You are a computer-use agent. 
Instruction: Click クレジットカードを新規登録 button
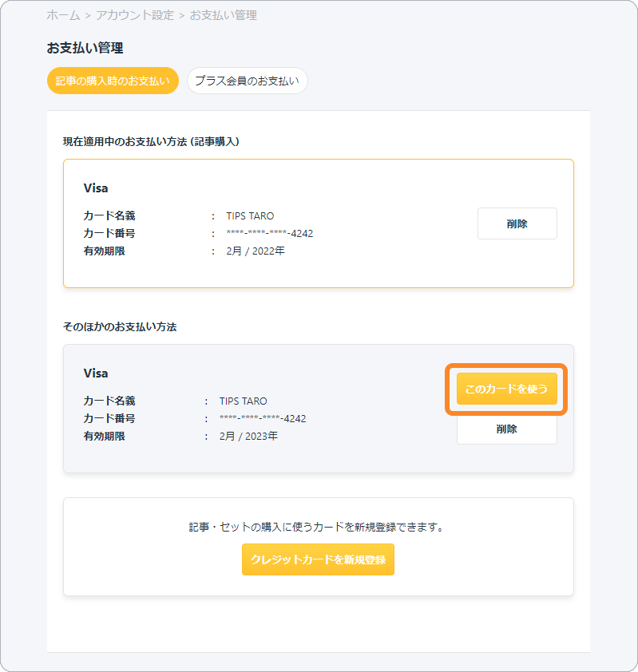point(318,559)
